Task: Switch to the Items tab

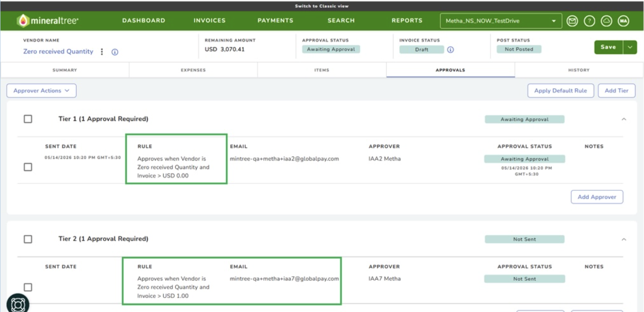Action: (x=322, y=70)
